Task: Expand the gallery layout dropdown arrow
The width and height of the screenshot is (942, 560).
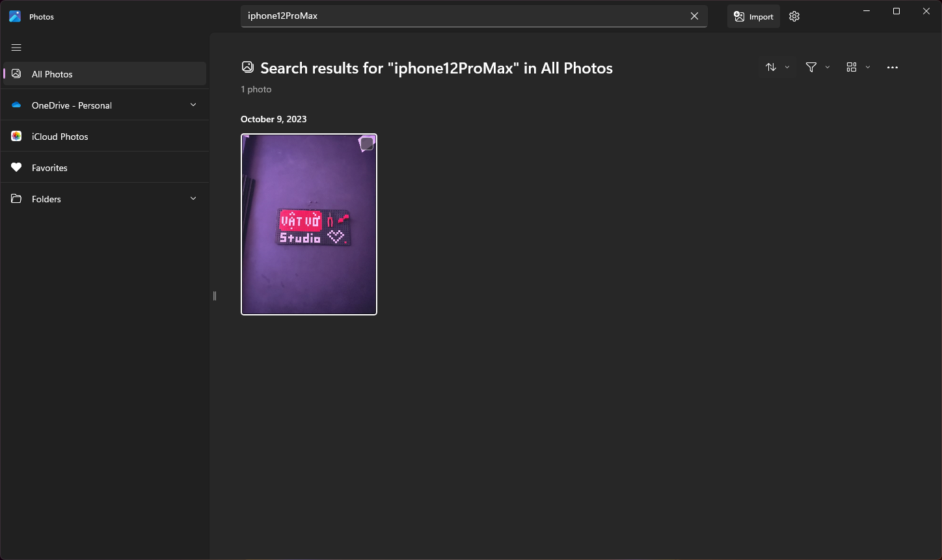Action: click(x=868, y=68)
